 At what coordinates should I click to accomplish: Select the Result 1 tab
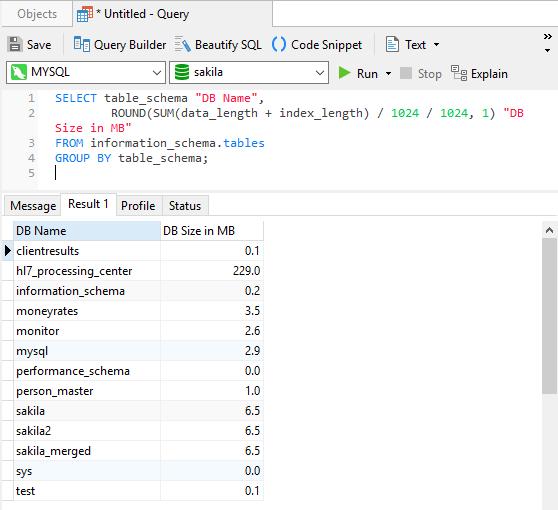point(88,204)
